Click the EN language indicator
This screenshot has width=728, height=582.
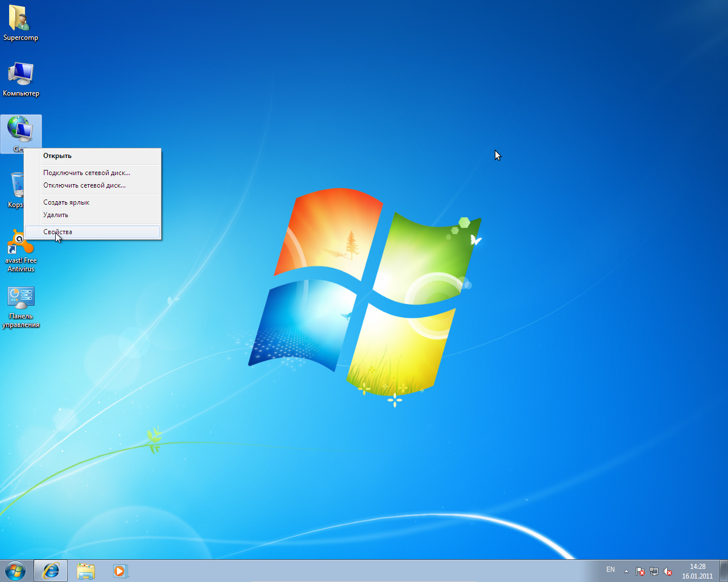610,569
